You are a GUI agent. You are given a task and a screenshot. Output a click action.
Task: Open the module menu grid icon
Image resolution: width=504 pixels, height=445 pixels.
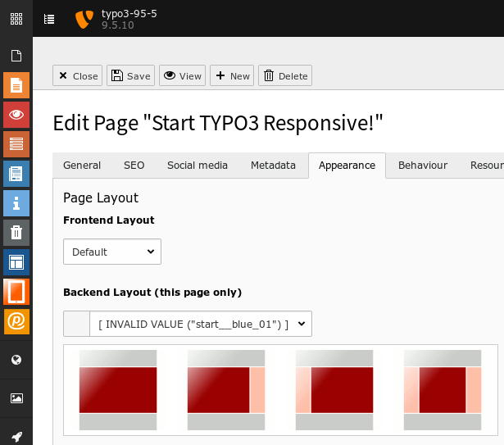click(16, 19)
